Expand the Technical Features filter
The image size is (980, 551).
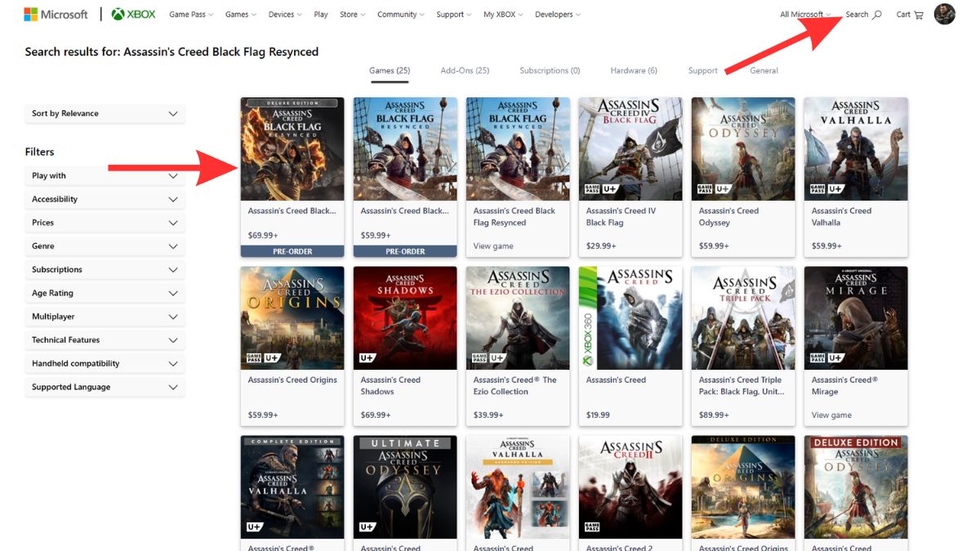click(105, 340)
